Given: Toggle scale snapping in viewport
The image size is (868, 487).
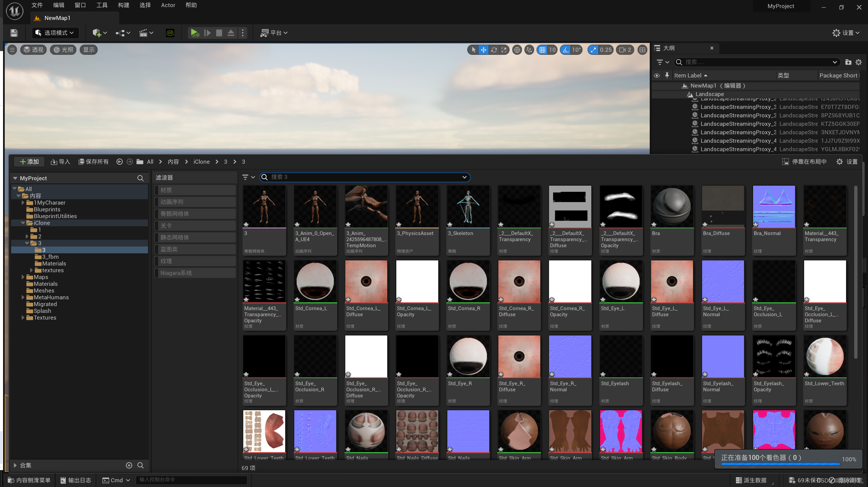Looking at the screenshot, I should (593, 50).
